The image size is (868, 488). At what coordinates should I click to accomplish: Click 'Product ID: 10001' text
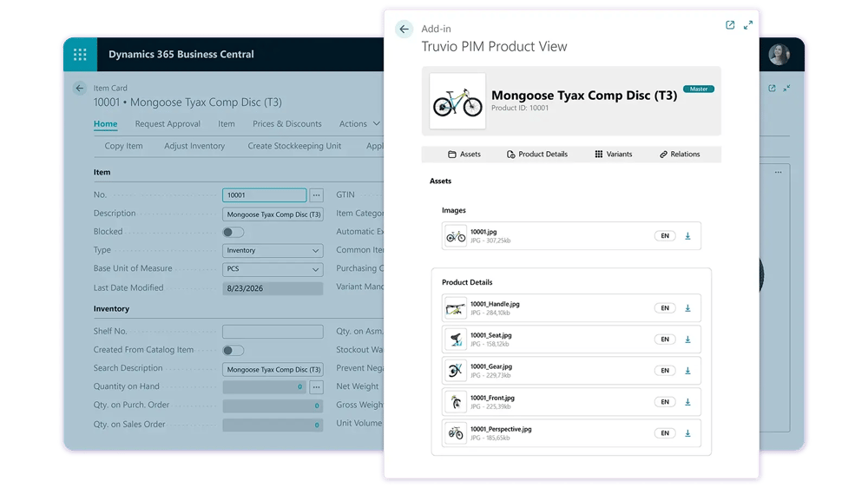pos(520,108)
